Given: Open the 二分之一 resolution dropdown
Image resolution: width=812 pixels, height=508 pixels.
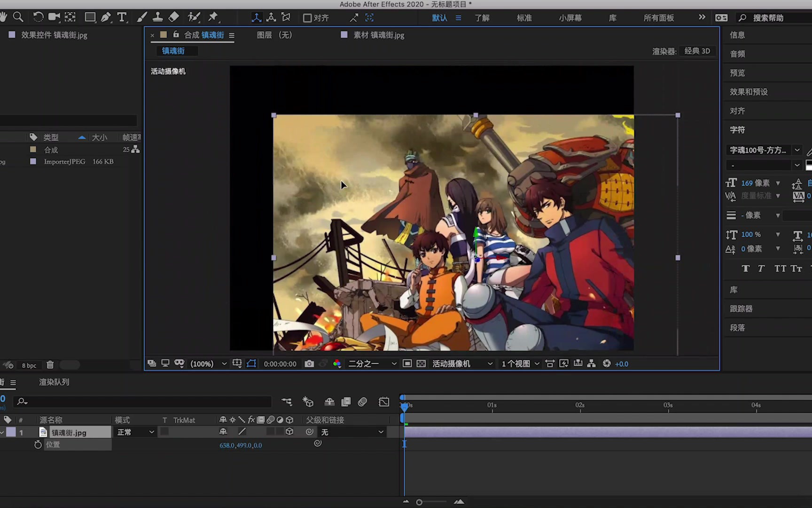Looking at the screenshot, I should (371, 363).
